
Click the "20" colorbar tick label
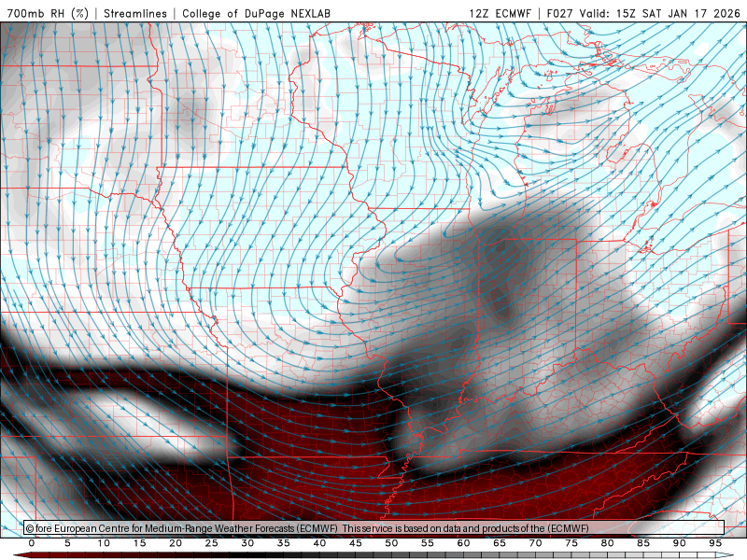pyautogui.click(x=176, y=543)
